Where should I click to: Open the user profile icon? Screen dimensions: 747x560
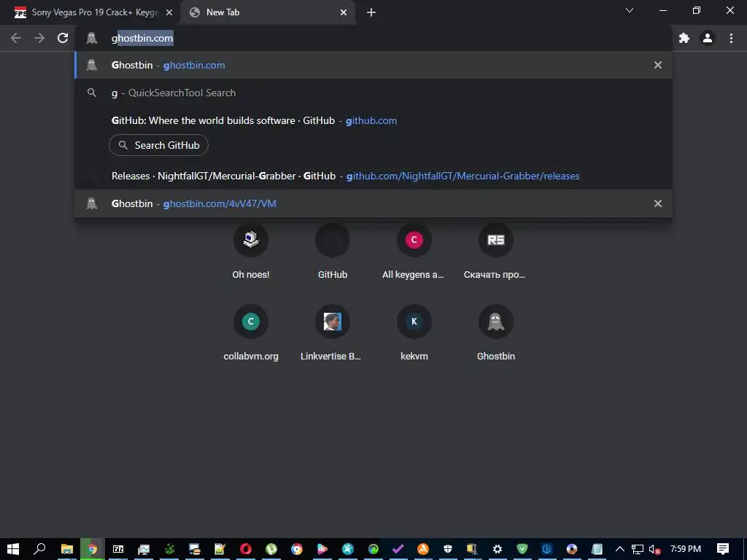pyautogui.click(x=708, y=38)
